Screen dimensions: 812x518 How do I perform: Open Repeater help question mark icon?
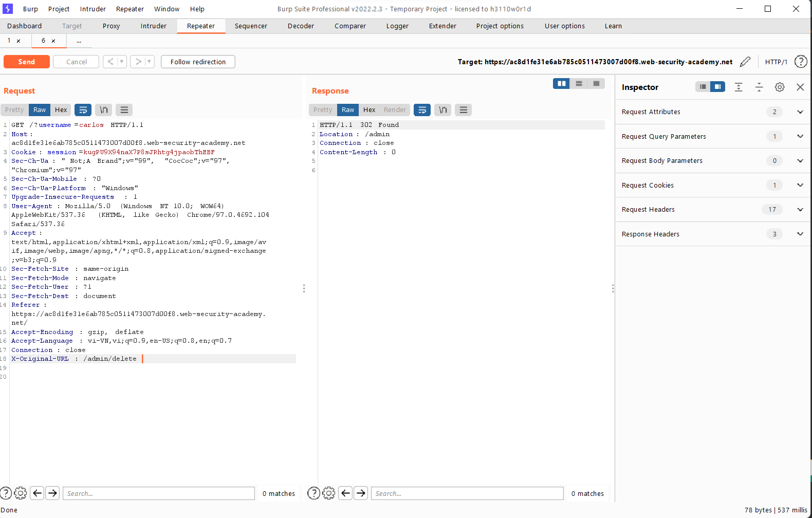click(801, 62)
